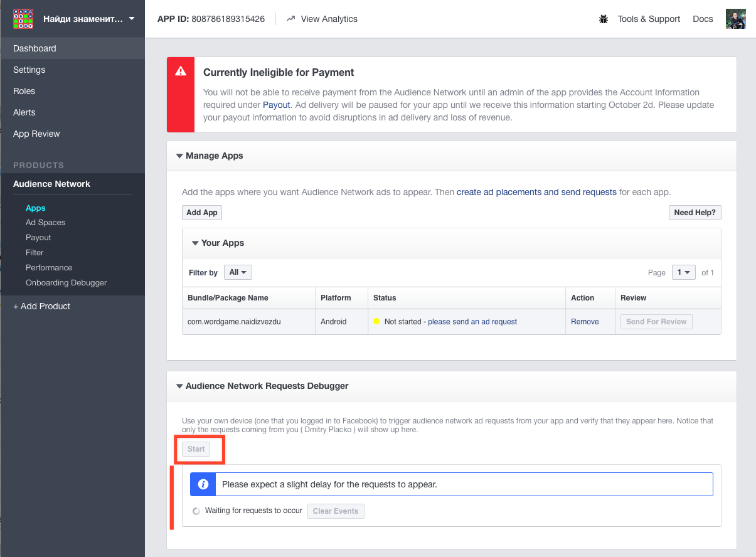Click the com.wordgame.naidizvezdu package name cell
The width and height of the screenshot is (756, 557).
[248, 322]
